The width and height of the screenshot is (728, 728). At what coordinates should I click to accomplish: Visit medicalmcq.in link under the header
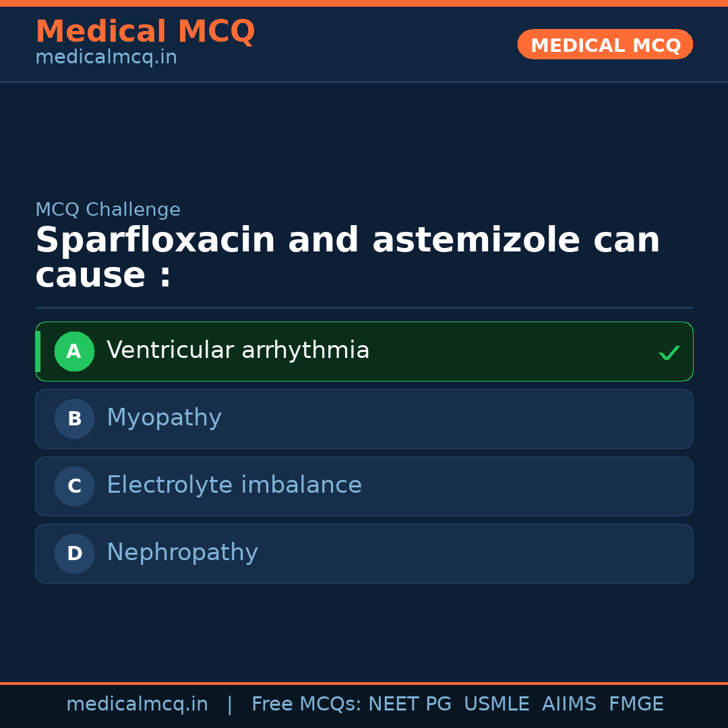106,58
